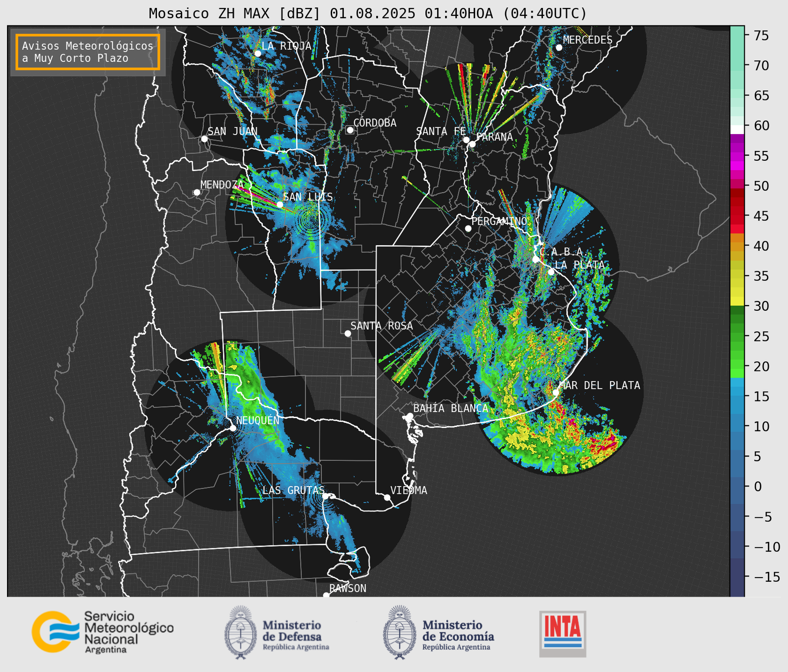Click the −5 value on the dBZ scale
Screen dimensions: 788x672
pos(763,517)
